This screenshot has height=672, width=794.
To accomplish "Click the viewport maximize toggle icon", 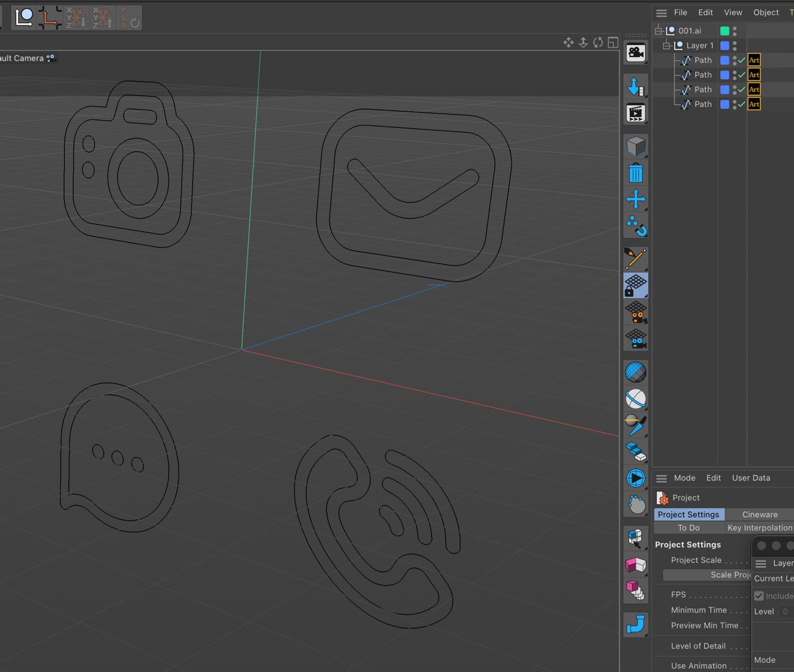I will click(x=613, y=42).
